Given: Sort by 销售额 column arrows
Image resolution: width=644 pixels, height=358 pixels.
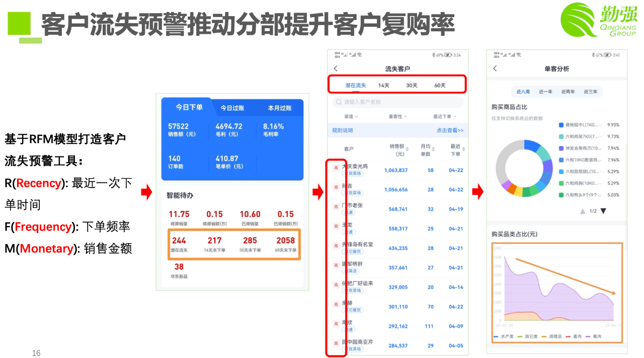Looking at the screenshot, I should coord(407,149).
